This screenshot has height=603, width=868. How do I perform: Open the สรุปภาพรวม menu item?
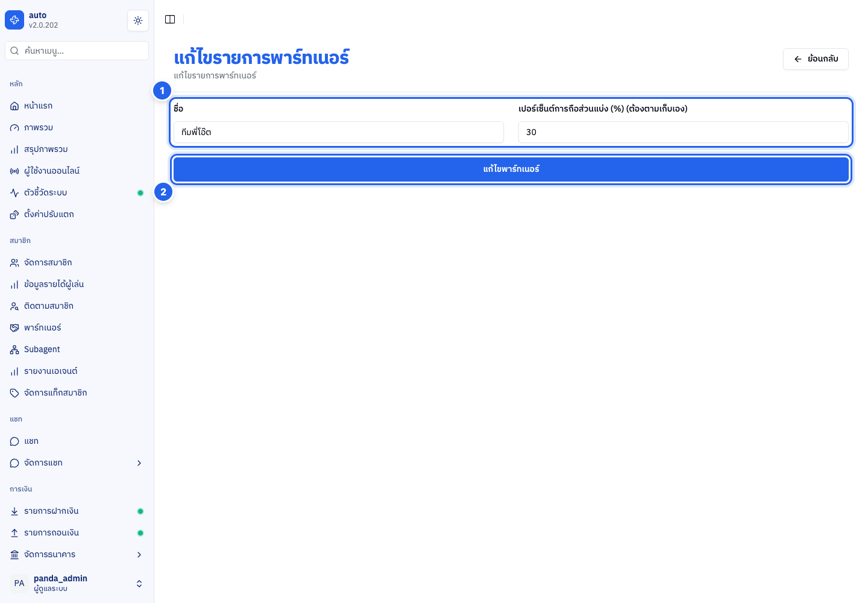(77, 150)
